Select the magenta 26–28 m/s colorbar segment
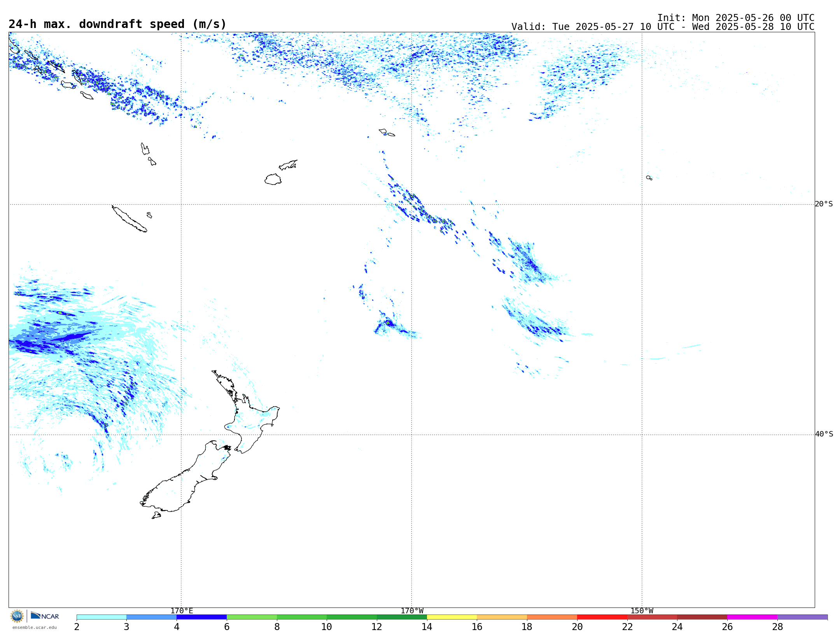 point(752,617)
